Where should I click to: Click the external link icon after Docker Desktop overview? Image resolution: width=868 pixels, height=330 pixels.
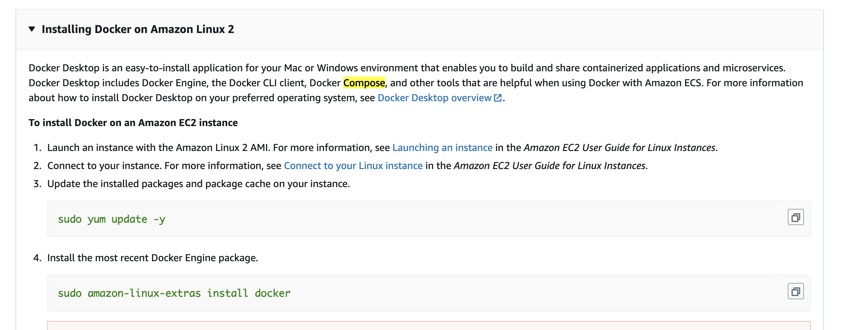point(498,98)
